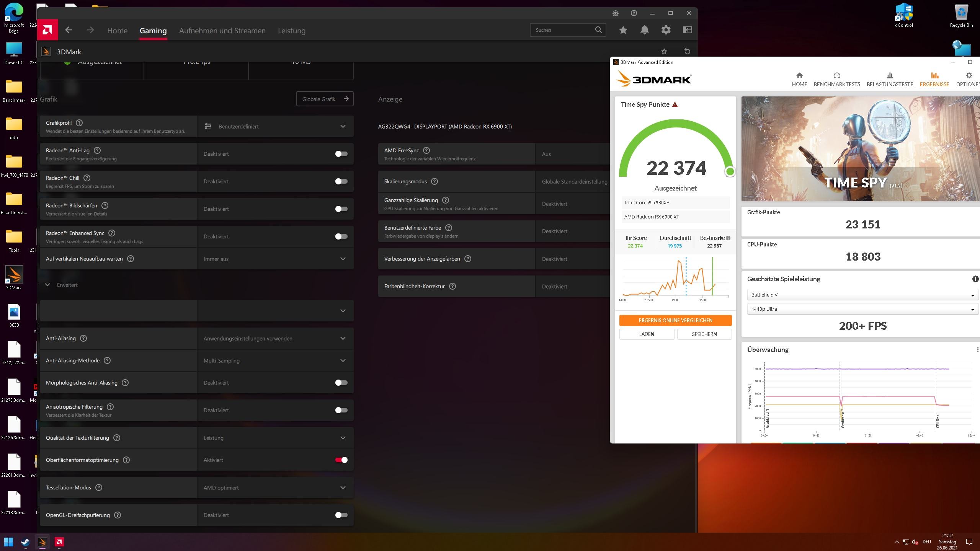
Task: Open Anti-Aliasing dropdown
Action: tap(275, 338)
